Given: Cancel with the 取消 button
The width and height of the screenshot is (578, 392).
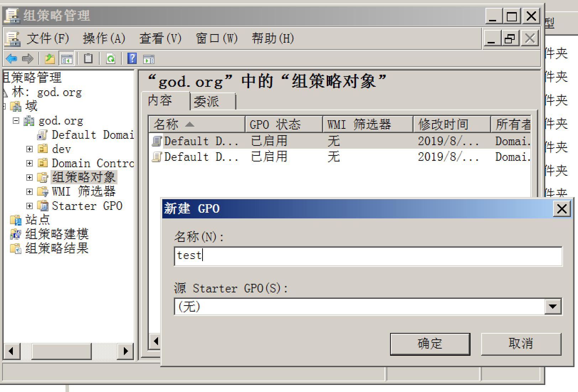Looking at the screenshot, I should 521,344.
